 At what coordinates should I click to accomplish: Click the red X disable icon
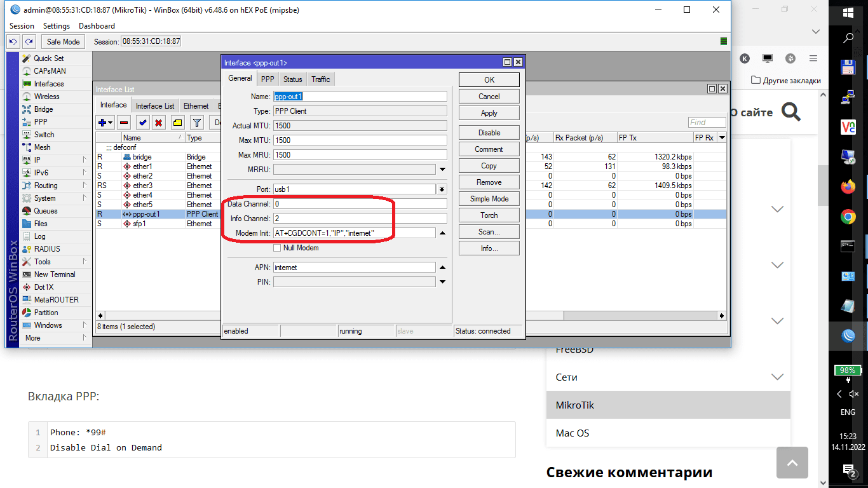pyautogui.click(x=159, y=123)
